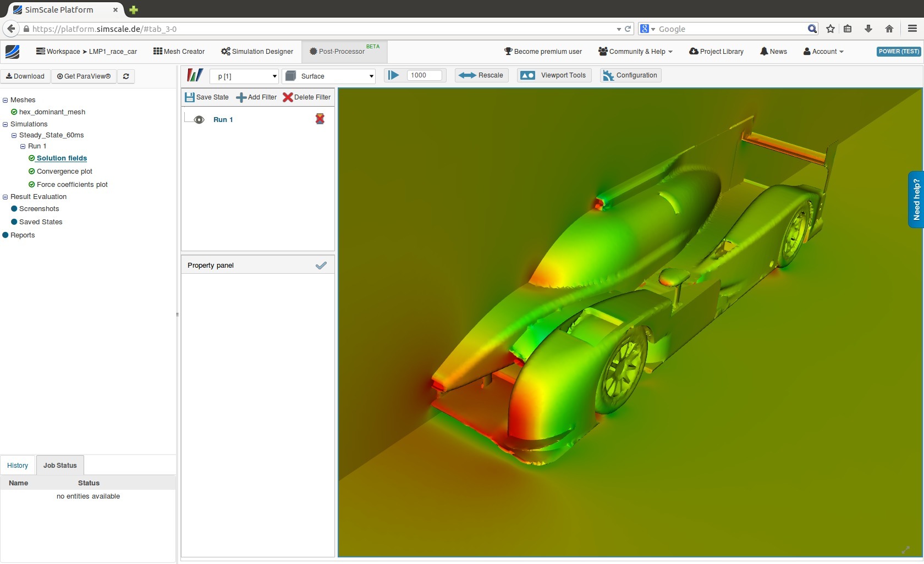Apply changes with Property panel checkmark
Viewport: 924px width, 564px height.
pyautogui.click(x=321, y=266)
